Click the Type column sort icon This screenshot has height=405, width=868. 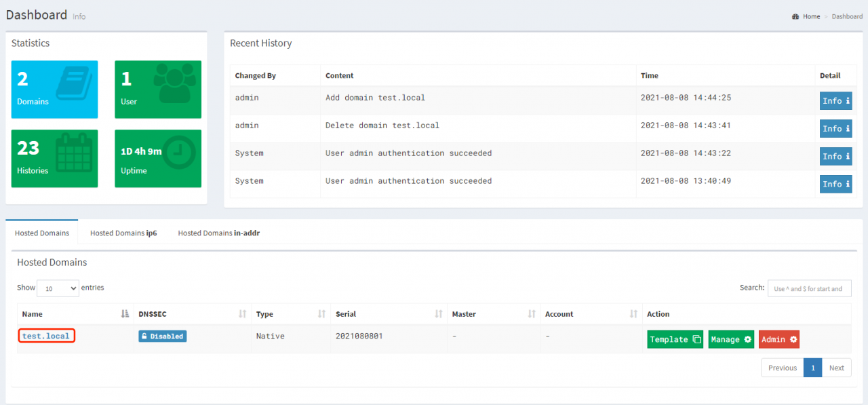[322, 314]
